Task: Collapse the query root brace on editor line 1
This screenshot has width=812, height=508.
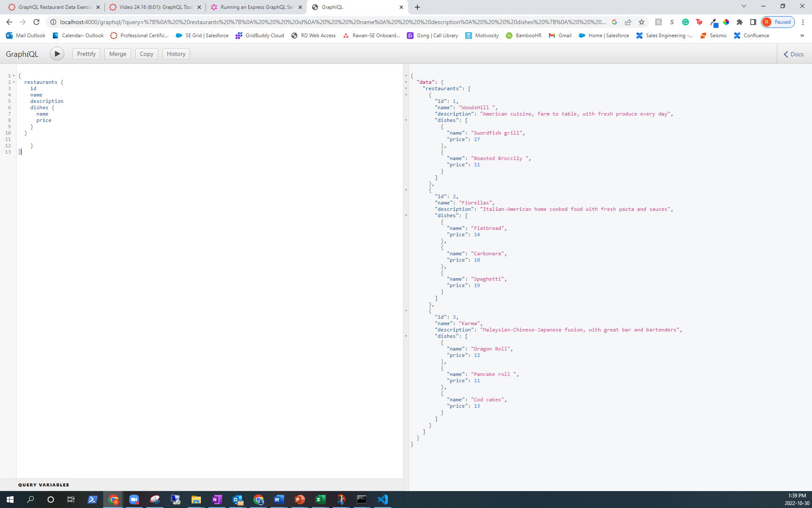Action: point(14,76)
